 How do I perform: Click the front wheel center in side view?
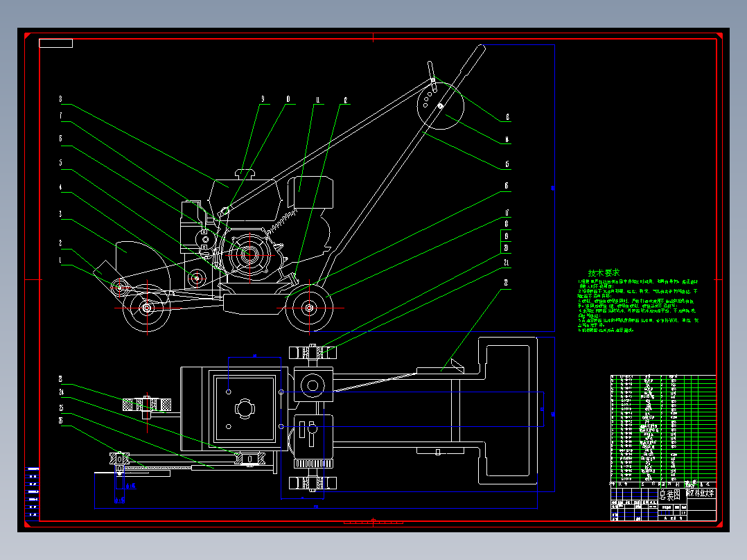click(147, 308)
